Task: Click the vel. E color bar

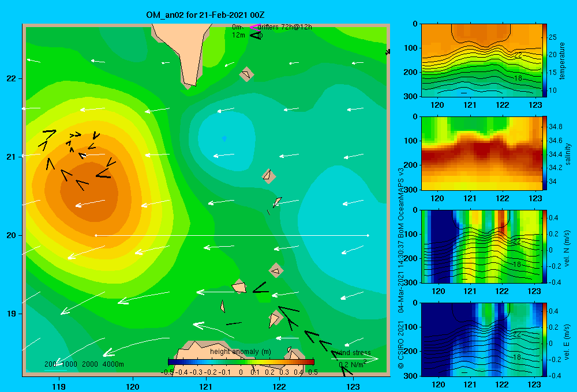Action: coord(545,340)
